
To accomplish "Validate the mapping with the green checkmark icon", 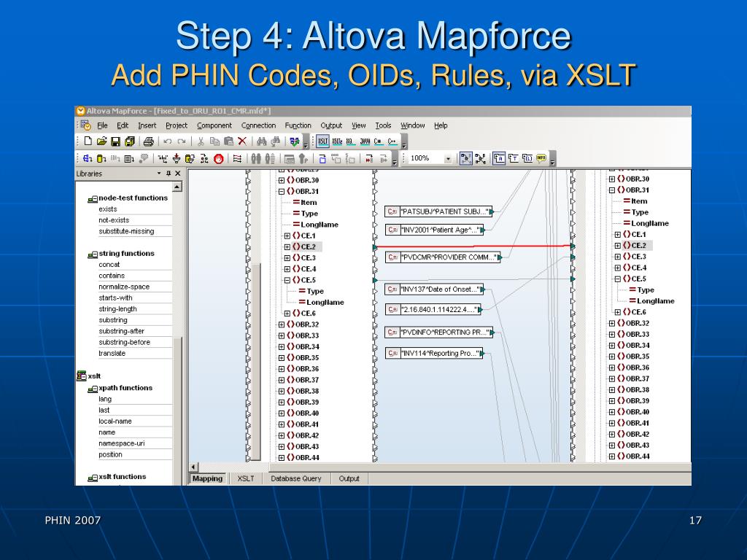I will click(295, 141).
